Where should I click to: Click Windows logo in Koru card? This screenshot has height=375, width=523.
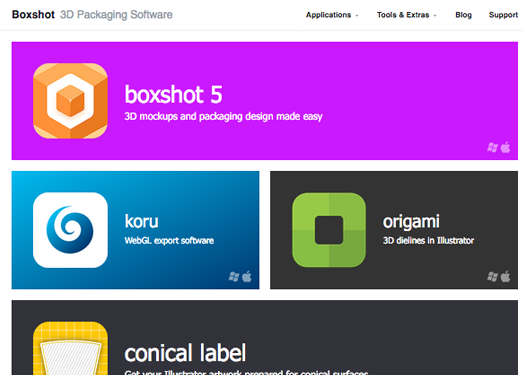point(234,277)
